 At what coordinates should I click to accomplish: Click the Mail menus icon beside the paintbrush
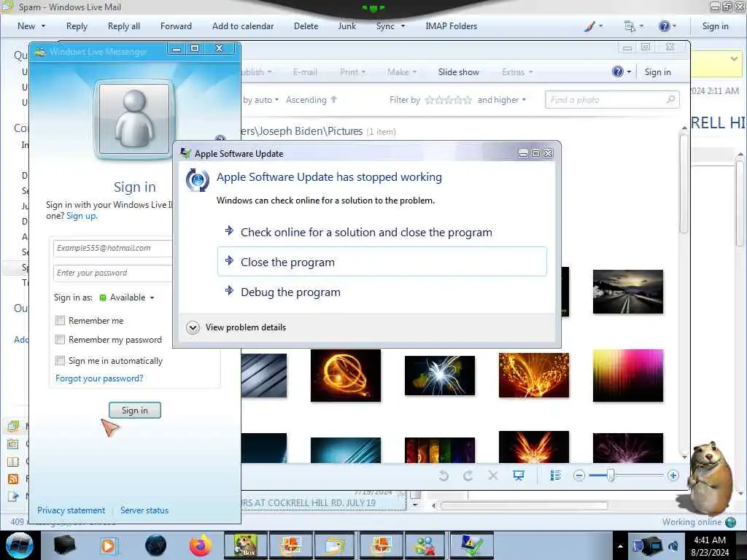click(x=630, y=26)
